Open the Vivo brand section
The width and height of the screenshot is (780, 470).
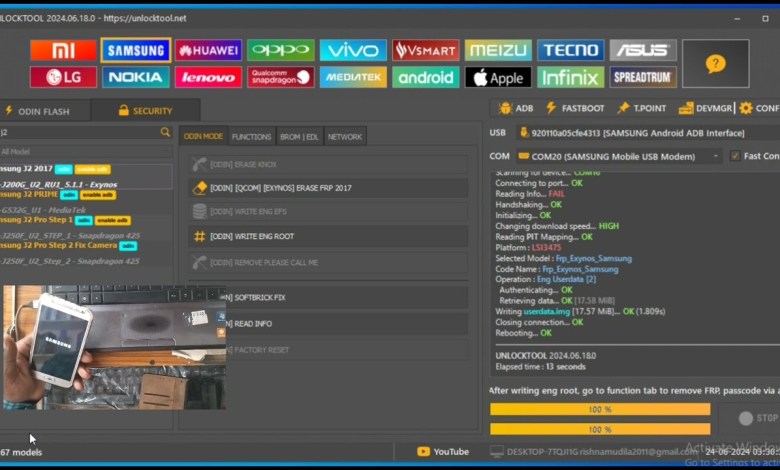[353, 50]
